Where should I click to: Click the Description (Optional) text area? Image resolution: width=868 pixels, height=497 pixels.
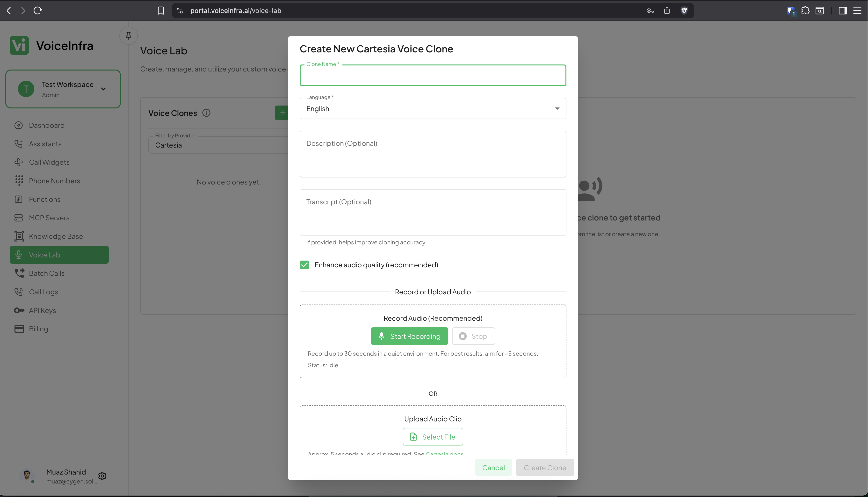pos(433,154)
